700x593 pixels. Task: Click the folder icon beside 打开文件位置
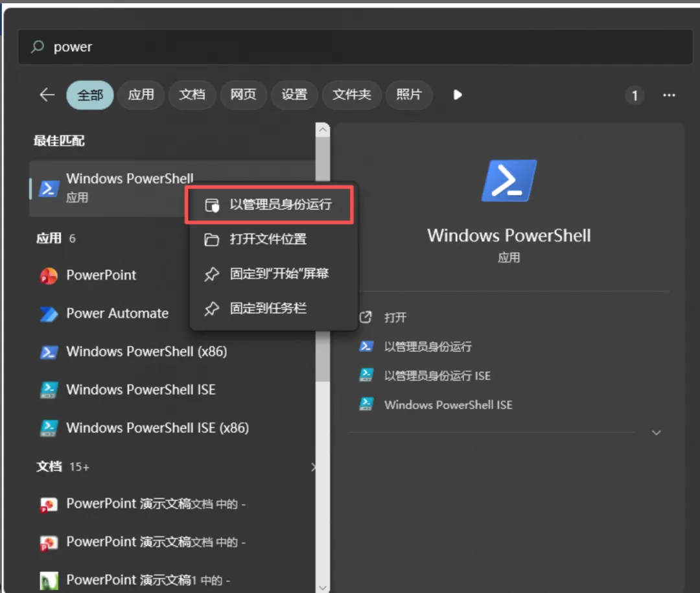(211, 239)
